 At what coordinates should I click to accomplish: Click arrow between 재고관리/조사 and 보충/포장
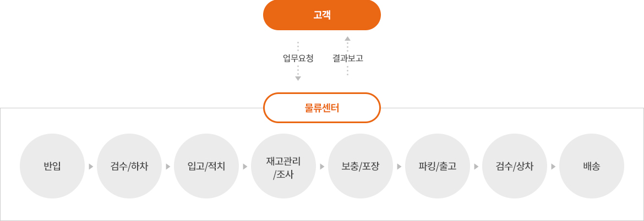coord(322,167)
